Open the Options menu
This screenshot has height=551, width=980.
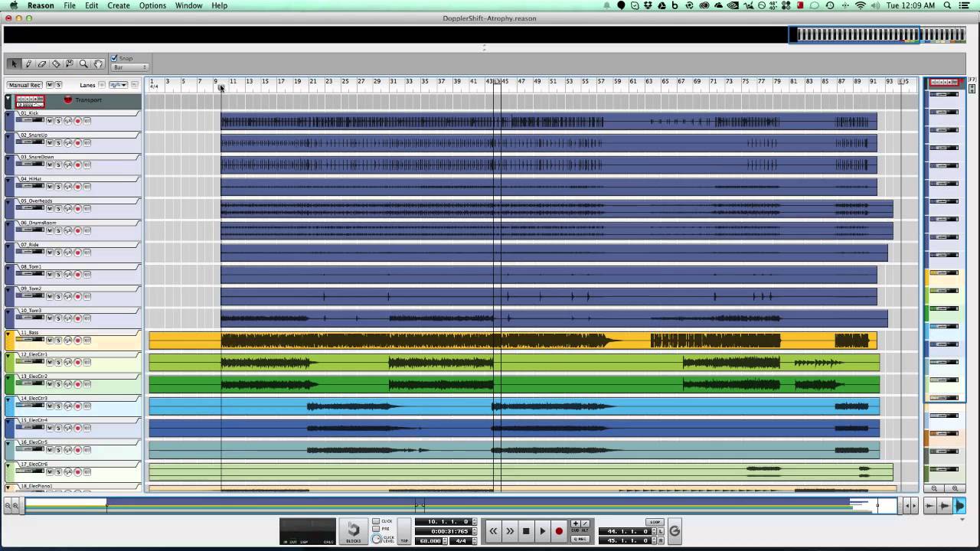click(152, 5)
